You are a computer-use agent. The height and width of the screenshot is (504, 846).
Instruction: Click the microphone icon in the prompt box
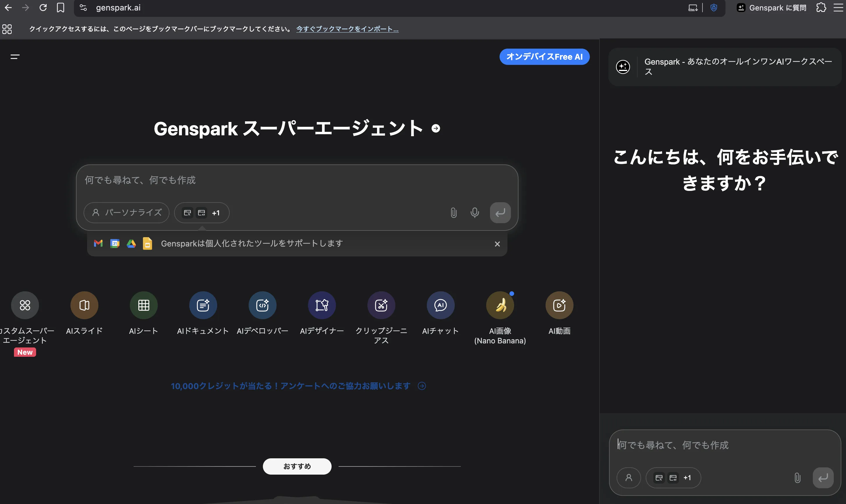pyautogui.click(x=475, y=213)
